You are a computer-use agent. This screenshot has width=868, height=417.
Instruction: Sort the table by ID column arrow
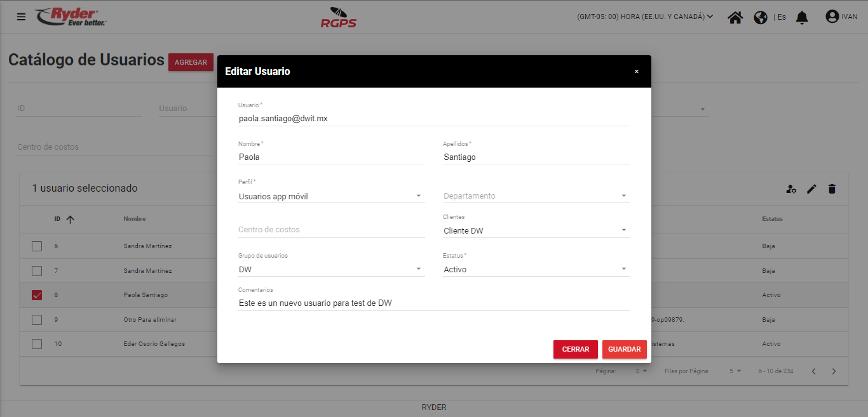70,219
